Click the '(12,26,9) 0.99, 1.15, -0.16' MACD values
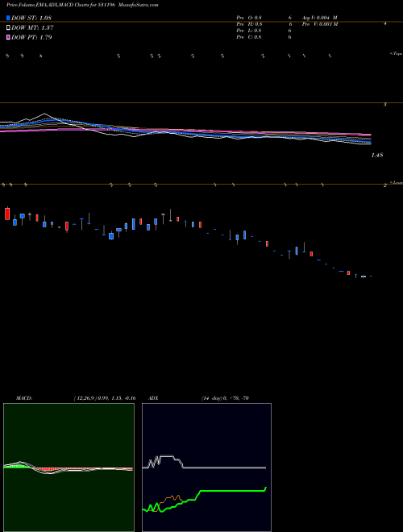Image resolution: width=403 pixels, height=532 pixels. point(105,398)
